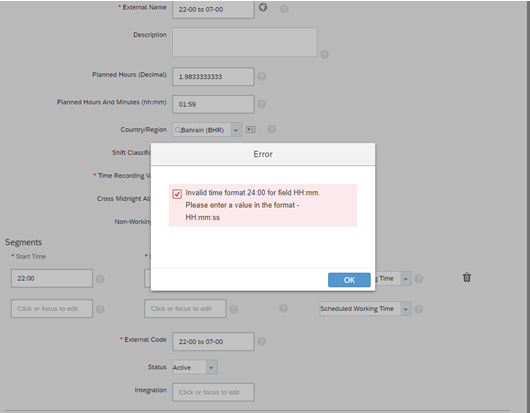Expand the Country/Region dropdown showing Bahrain (BHR)

pos(236,130)
